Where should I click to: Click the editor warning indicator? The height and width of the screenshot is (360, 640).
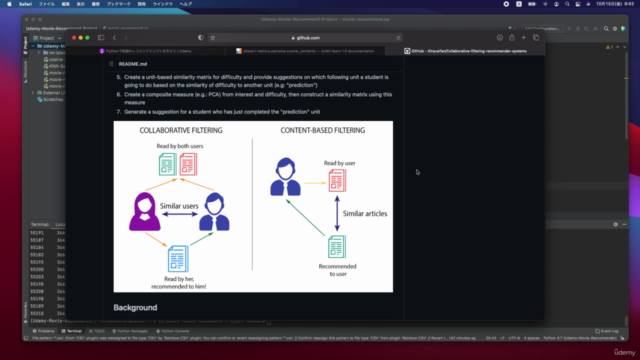[x=609, y=47]
